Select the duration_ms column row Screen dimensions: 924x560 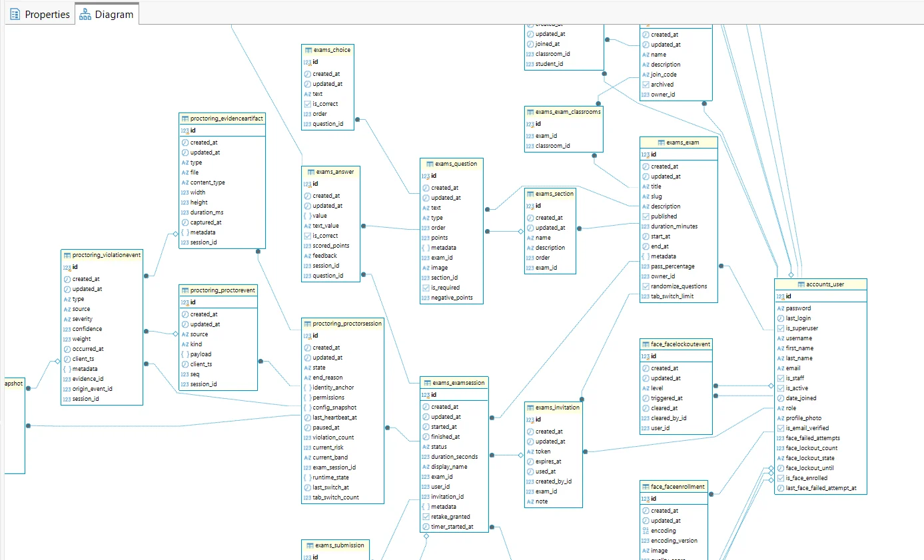click(x=222, y=212)
